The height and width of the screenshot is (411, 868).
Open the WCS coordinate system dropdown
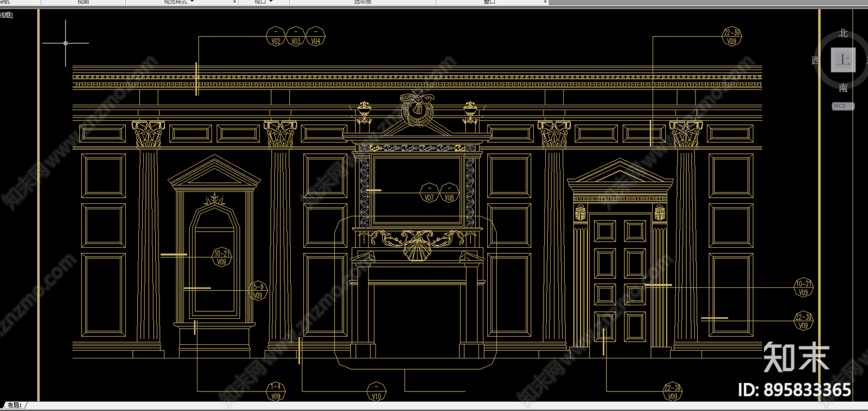click(843, 106)
